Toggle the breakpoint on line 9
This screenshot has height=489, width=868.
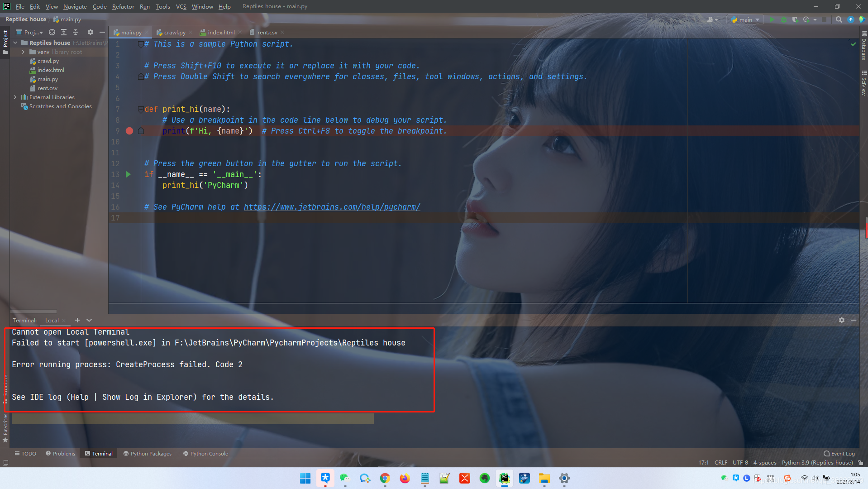pyautogui.click(x=129, y=131)
